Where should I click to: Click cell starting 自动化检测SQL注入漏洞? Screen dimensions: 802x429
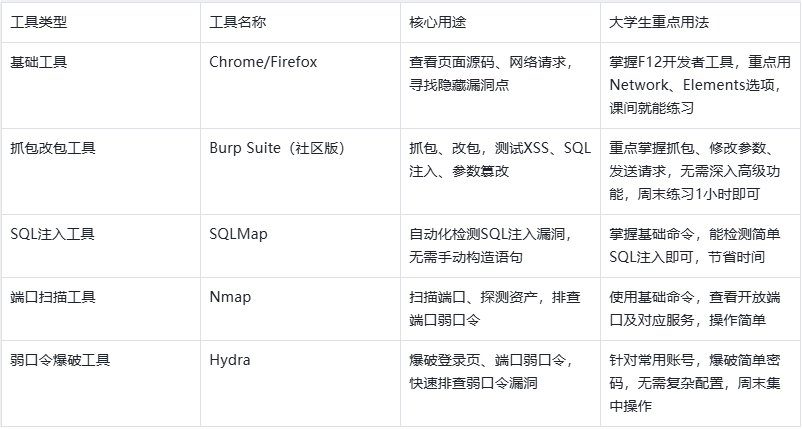[500, 246]
